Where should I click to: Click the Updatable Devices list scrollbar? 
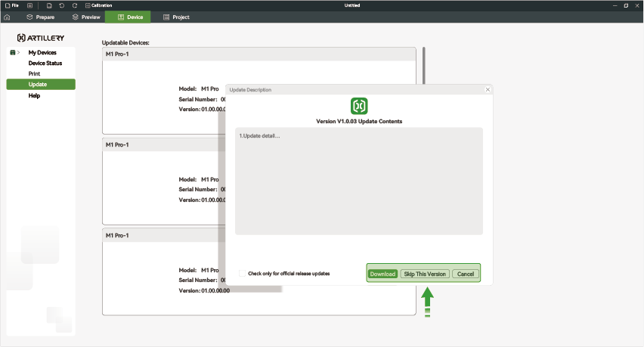click(424, 66)
